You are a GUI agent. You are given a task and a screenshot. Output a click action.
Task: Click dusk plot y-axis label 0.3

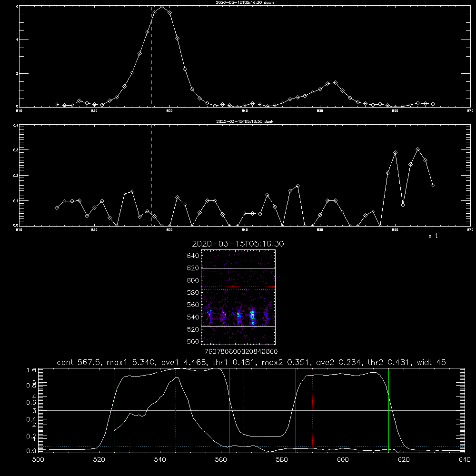tap(16, 150)
